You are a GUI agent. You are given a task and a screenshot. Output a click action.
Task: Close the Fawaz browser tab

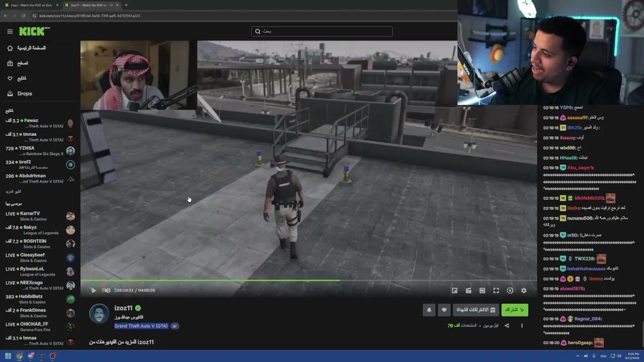coord(57,5)
